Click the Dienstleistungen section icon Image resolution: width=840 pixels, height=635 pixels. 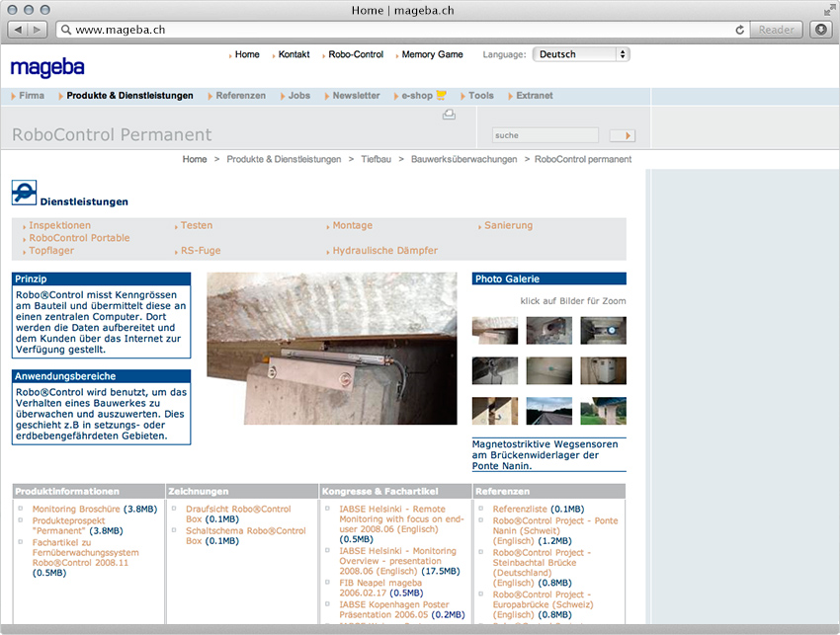point(24,193)
